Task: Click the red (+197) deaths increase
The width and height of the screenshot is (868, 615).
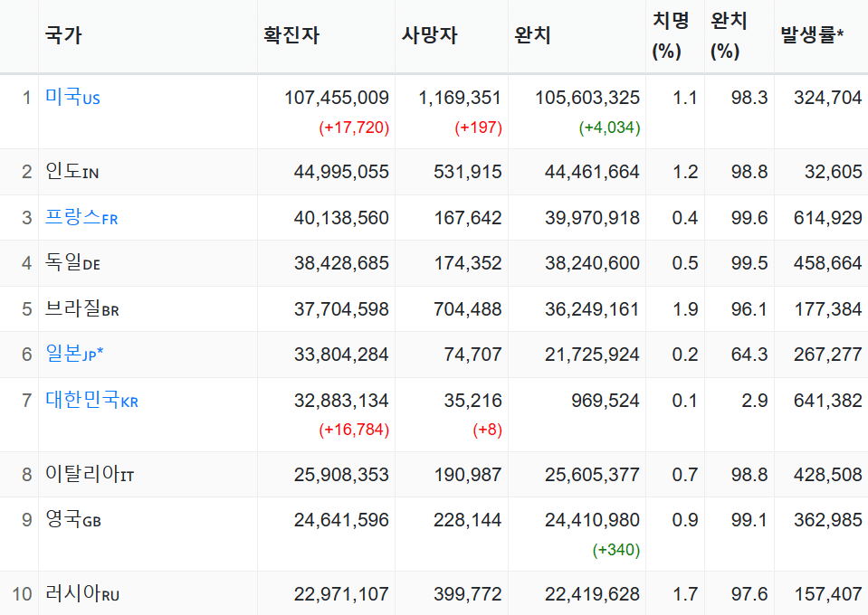Action: coord(478,128)
